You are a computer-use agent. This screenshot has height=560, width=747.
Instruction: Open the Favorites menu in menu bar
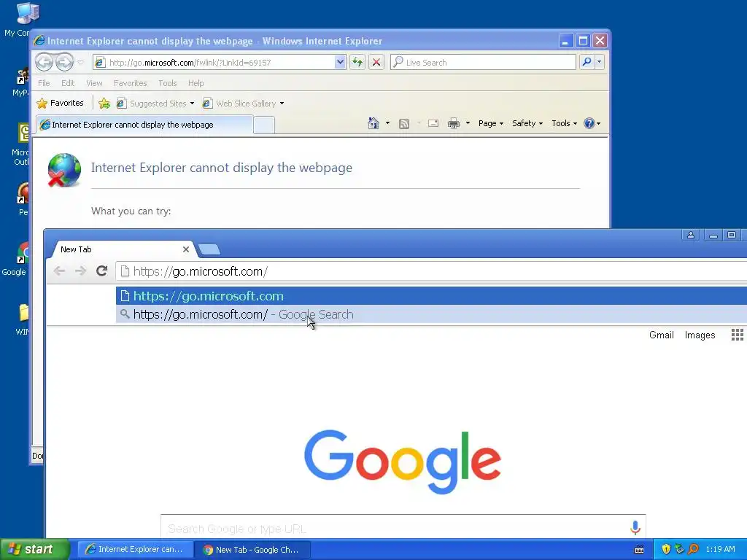tap(130, 83)
